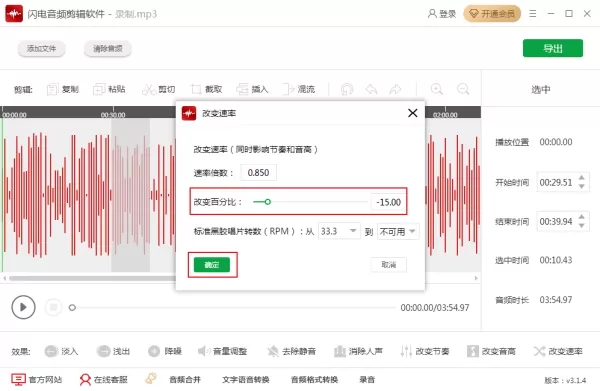Stop audio playback
This screenshot has height=391, width=600.
[53, 307]
